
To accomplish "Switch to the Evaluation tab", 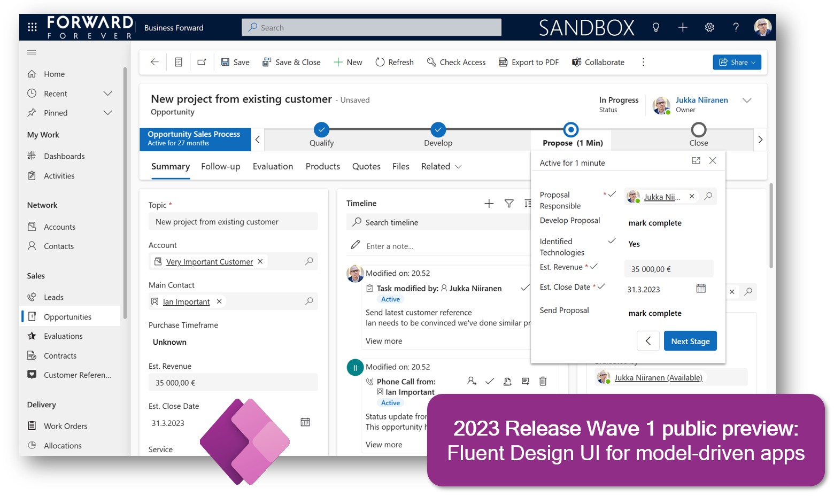I will [x=273, y=166].
